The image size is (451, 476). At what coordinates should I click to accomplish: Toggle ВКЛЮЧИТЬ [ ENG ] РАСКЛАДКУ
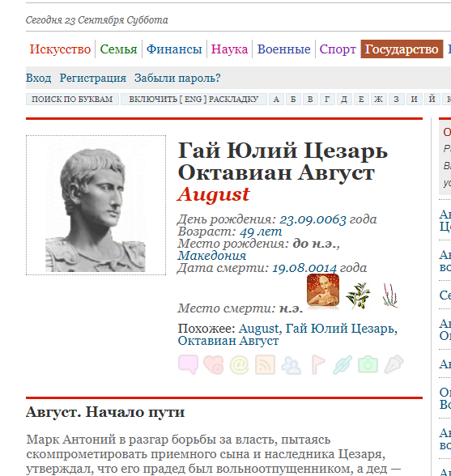[194, 100]
